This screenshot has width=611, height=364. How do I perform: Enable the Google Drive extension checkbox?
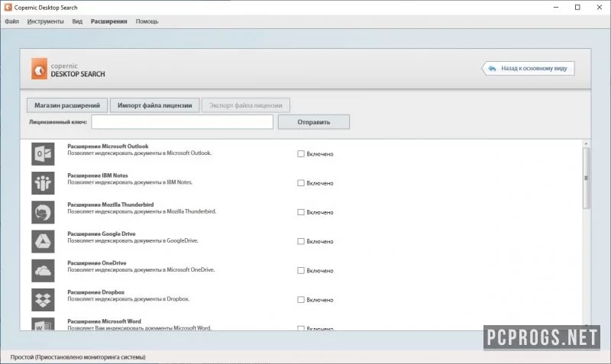pyautogui.click(x=301, y=241)
